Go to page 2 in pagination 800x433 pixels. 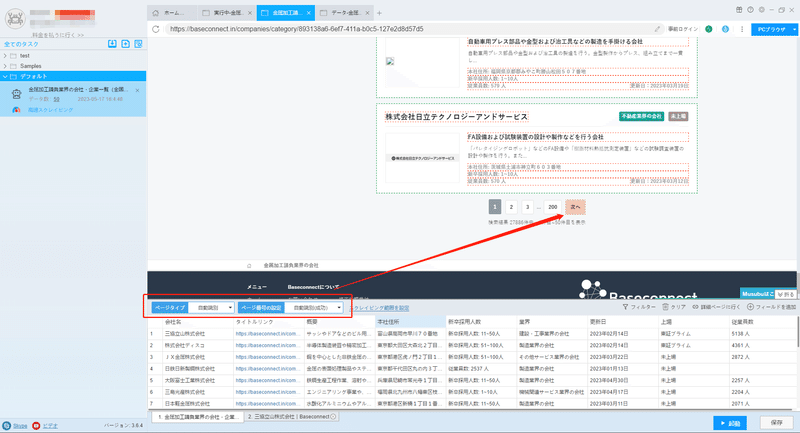click(x=511, y=207)
